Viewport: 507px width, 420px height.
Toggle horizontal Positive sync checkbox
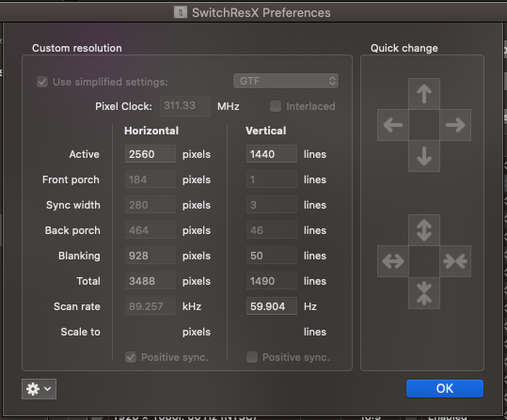pos(131,357)
